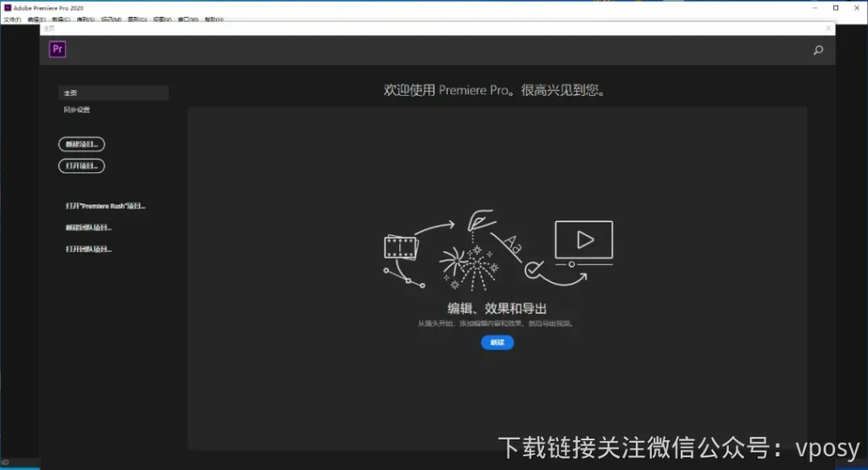Open the 视图(V) View menu
868x470 pixels.
coord(162,20)
